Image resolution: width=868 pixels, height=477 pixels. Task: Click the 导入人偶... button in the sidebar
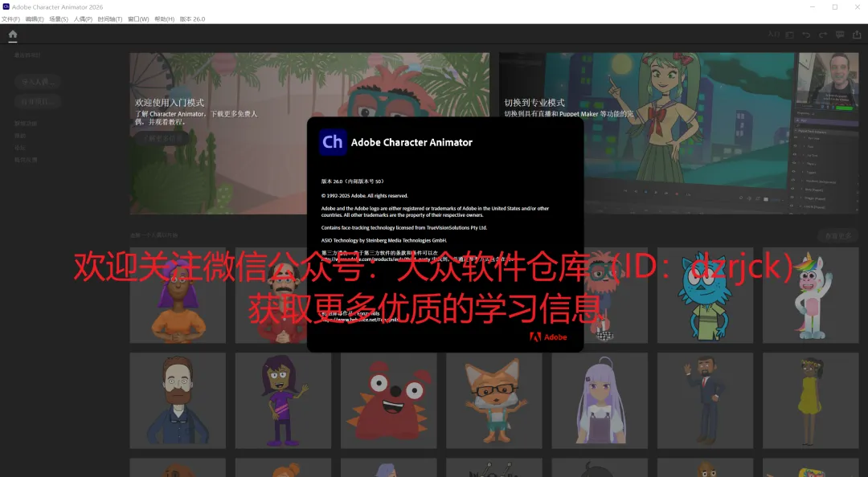(39, 82)
